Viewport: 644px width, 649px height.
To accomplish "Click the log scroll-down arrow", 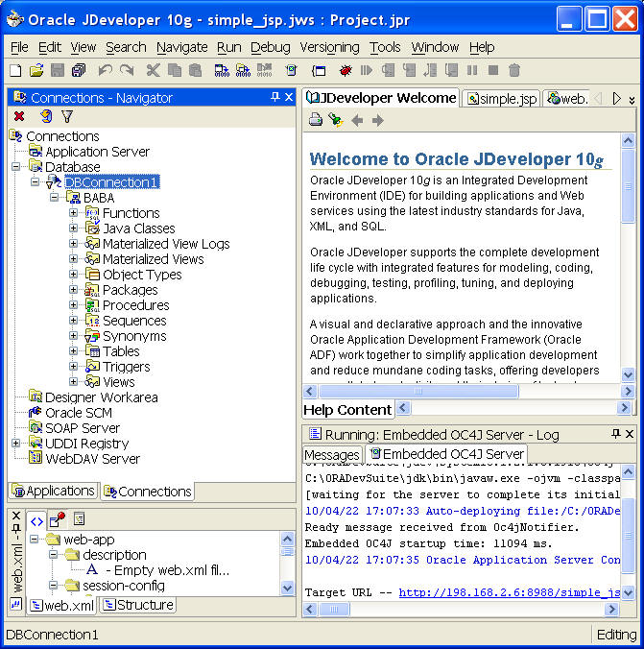I will click(x=628, y=592).
